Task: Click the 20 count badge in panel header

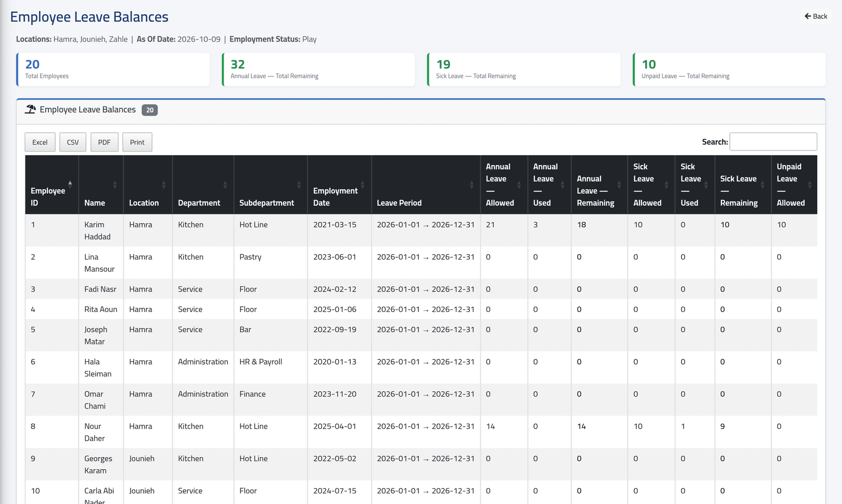Action: pyautogui.click(x=150, y=110)
